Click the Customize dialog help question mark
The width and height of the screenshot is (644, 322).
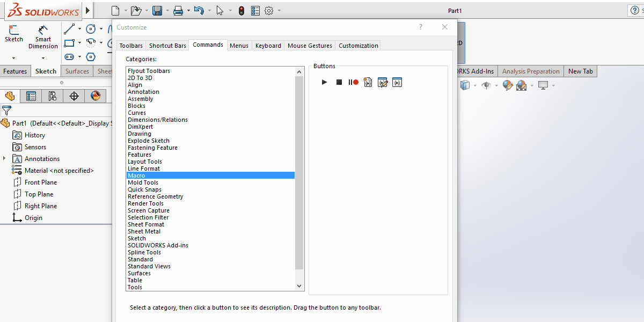pos(421,27)
